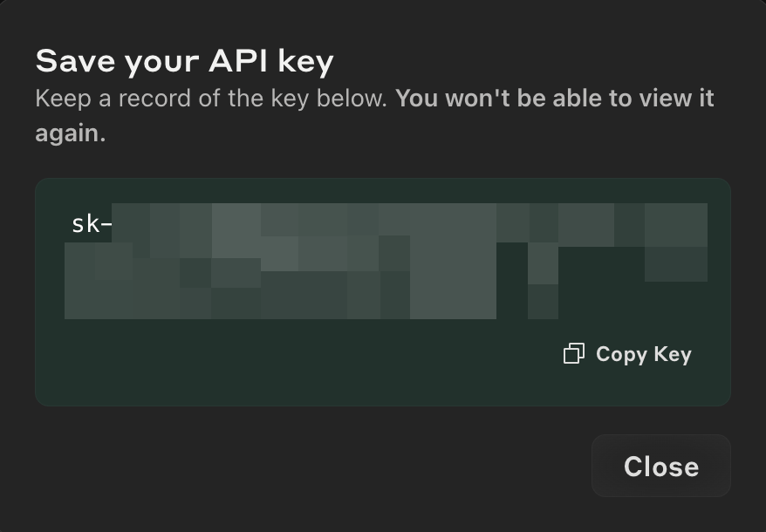Click the "Save your API key" heading
The height and width of the screenshot is (532, 766).
coord(184,62)
